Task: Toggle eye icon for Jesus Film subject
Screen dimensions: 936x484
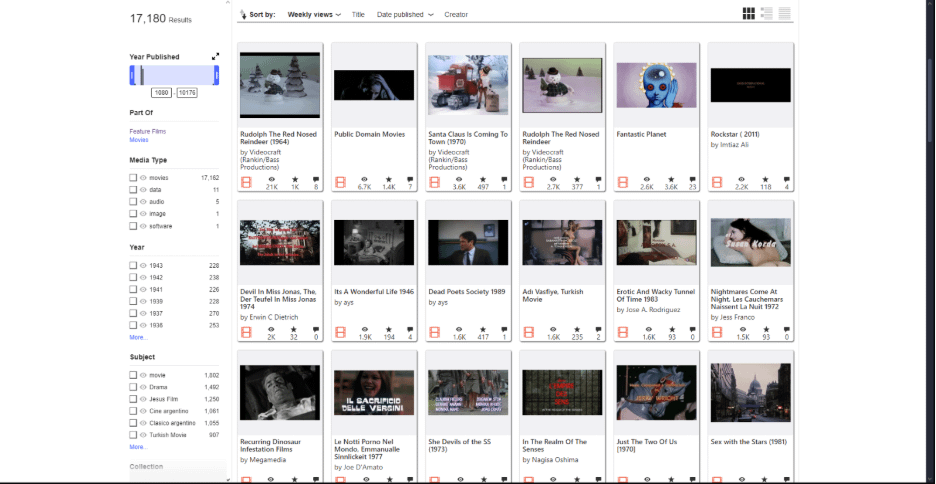Action: (x=143, y=399)
